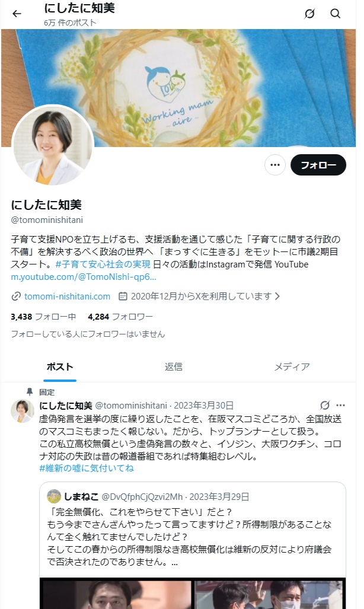Open the more options ellipsis beside フォロー
Viewport: 364px width, 609px height.
pyautogui.click(x=275, y=165)
